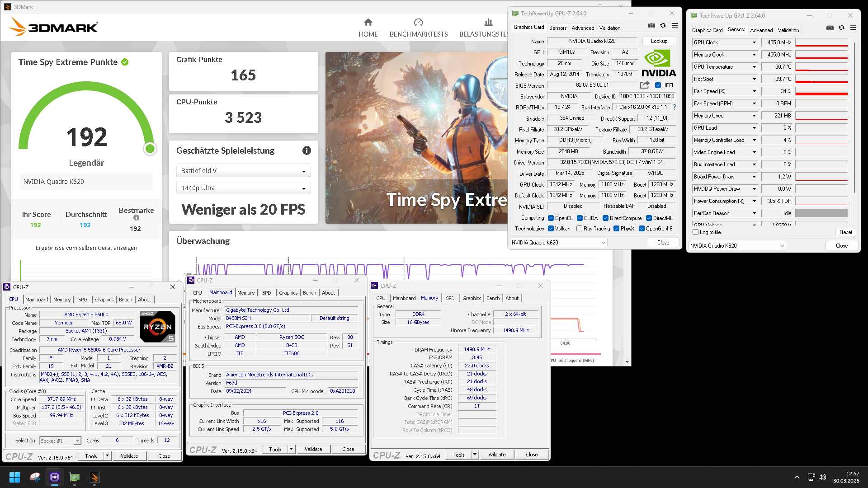This screenshot has height=488, width=868.
Task: Click the score gauge green indicator knob
Action: pos(150,149)
